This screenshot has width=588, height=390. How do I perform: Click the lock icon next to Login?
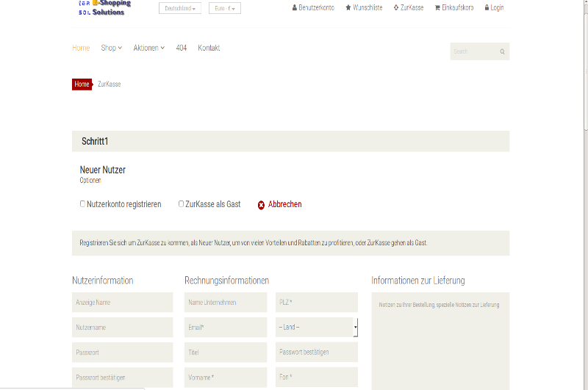point(487,8)
